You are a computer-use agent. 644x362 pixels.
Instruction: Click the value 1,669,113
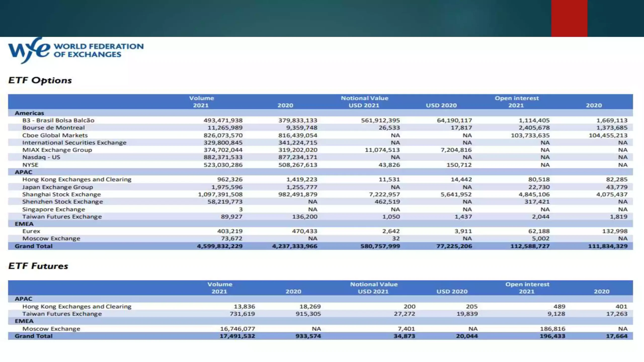[x=612, y=120]
